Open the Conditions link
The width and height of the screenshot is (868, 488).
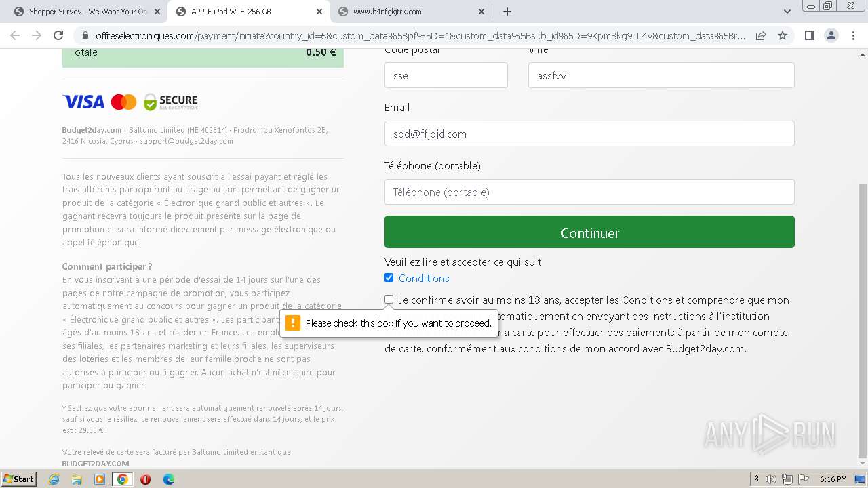424,278
